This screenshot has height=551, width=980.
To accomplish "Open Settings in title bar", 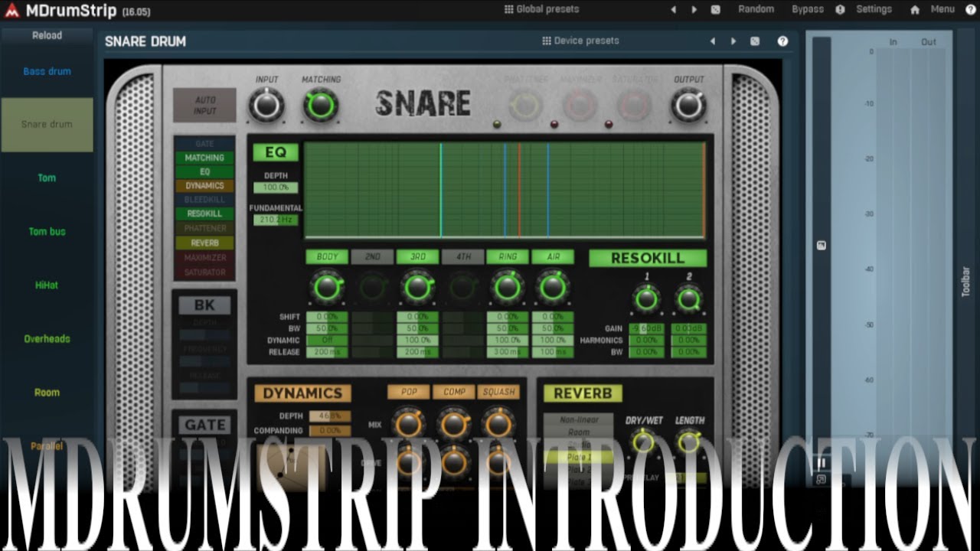I will coord(874,9).
